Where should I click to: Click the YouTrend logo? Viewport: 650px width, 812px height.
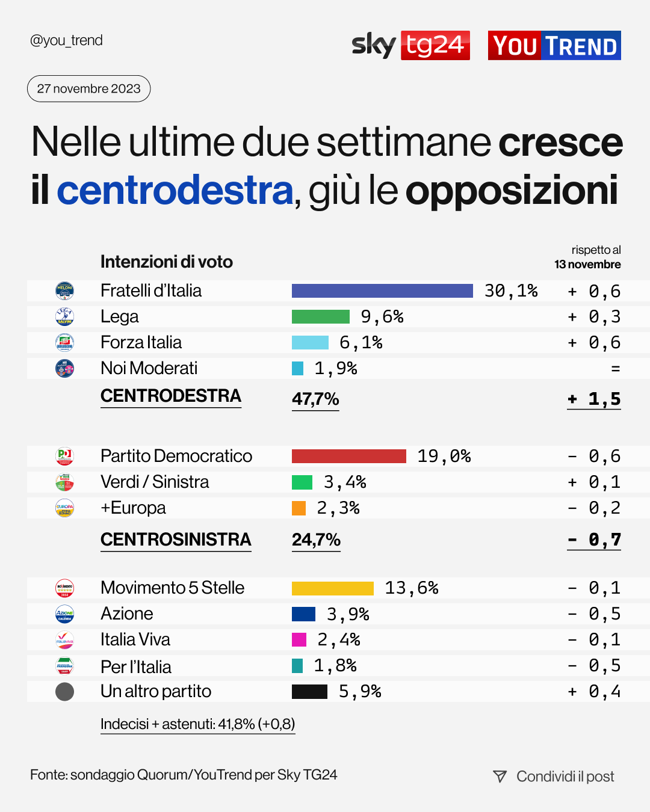[x=554, y=46]
